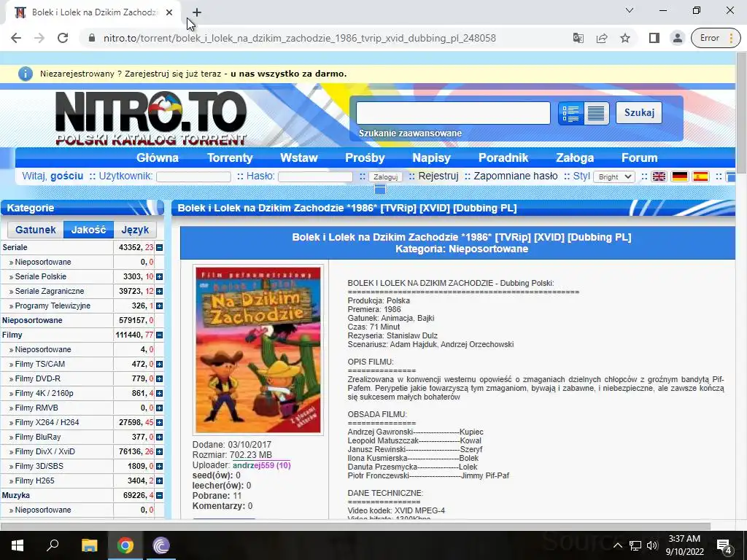747x560 pixels.
Task: Open the Chrome profile avatar
Action: (677, 38)
